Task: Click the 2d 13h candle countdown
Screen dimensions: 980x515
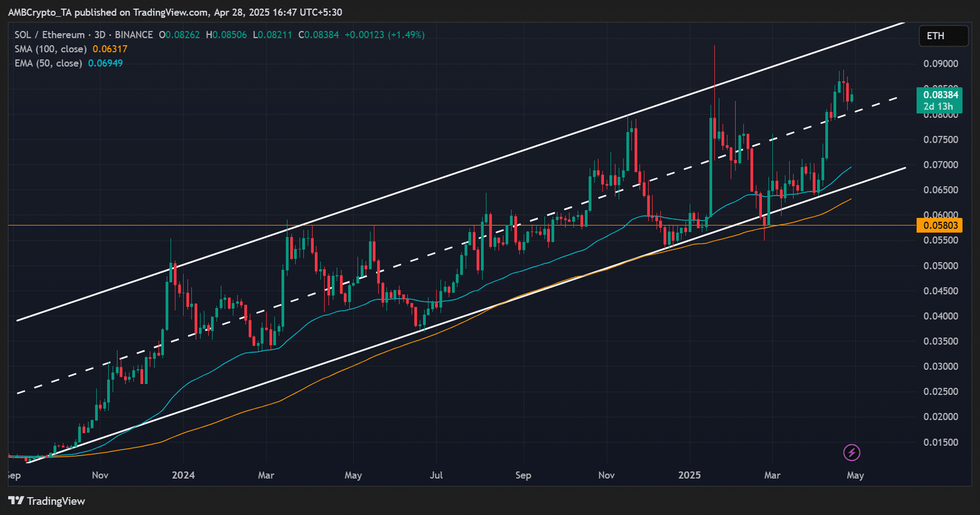Action: (938, 107)
